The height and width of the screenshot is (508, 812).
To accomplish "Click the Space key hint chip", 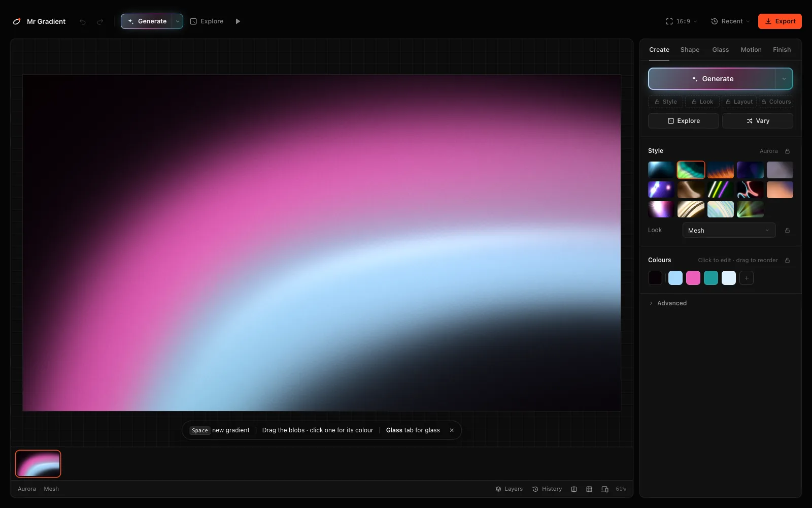I will pyautogui.click(x=200, y=430).
